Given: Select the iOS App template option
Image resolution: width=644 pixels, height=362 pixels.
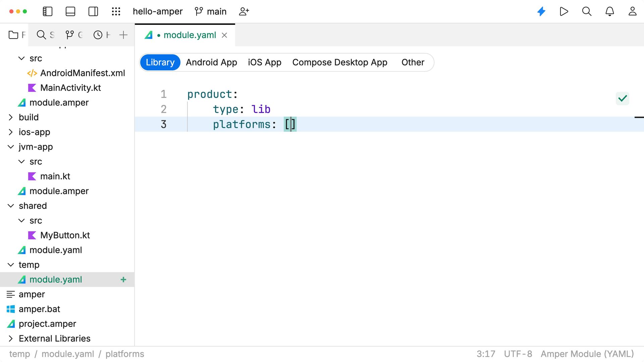Looking at the screenshot, I should point(265,62).
